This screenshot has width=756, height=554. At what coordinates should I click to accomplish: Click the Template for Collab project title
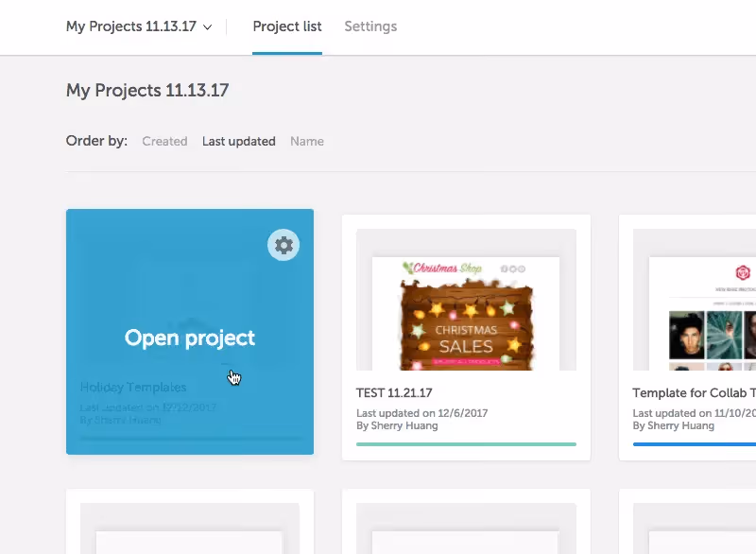(695, 393)
